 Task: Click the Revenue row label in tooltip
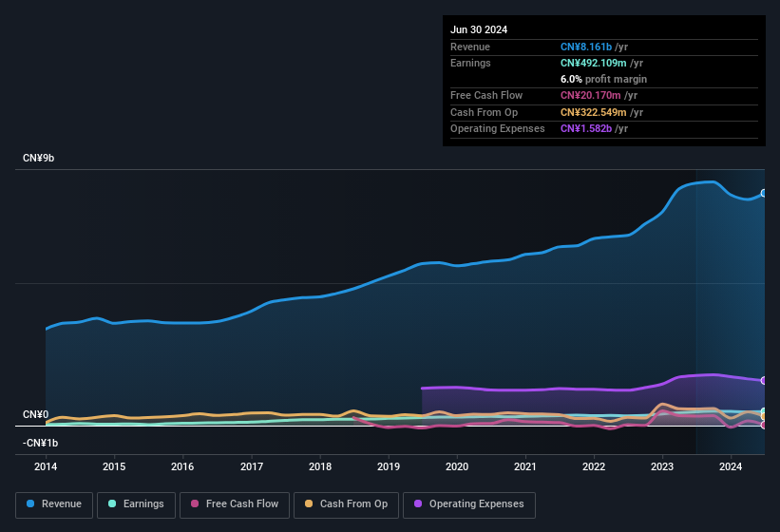click(x=470, y=47)
